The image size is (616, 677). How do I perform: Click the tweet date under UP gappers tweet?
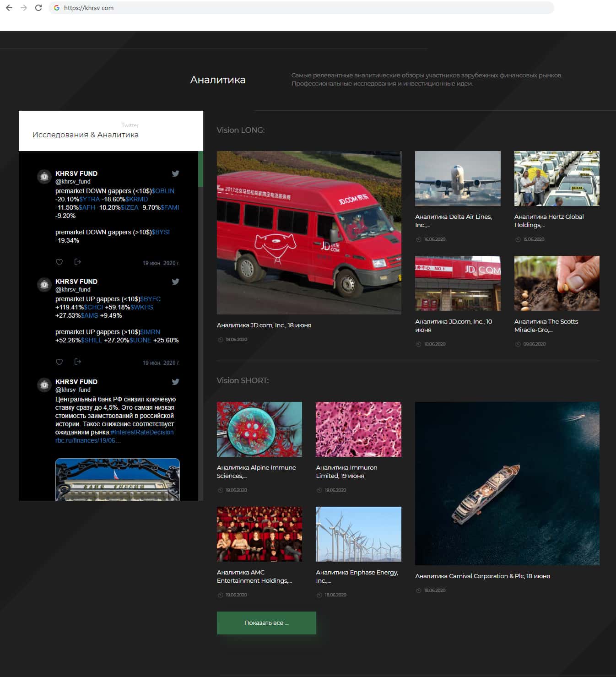click(161, 363)
